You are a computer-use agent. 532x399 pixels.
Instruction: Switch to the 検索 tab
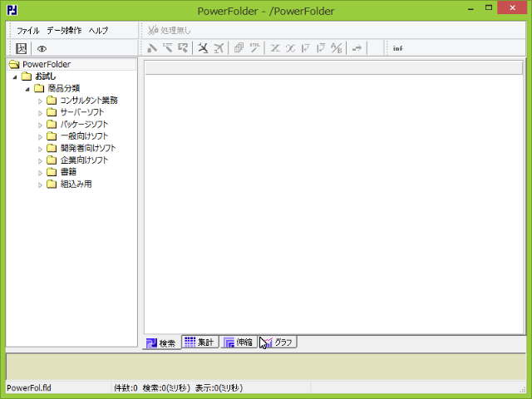pos(161,343)
